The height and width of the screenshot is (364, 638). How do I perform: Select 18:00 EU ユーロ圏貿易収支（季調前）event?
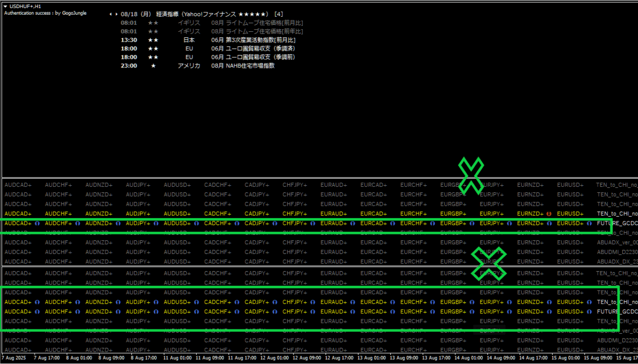pyautogui.click(x=207, y=57)
